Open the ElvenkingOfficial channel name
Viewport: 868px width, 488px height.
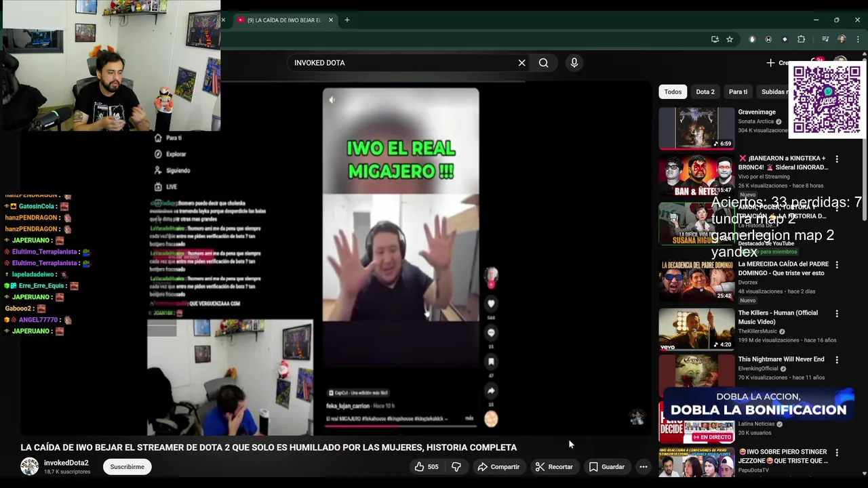[x=758, y=369]
